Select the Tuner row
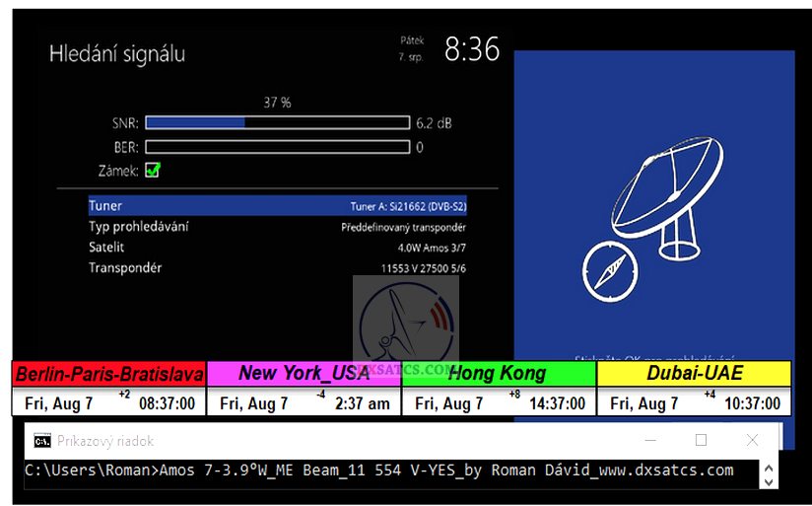812x506 pixels. point(277,206)
